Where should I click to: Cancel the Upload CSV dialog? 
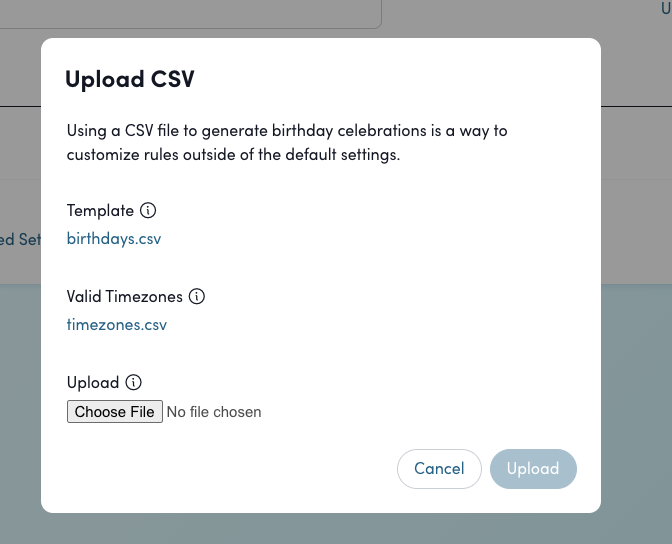point(439,469)
